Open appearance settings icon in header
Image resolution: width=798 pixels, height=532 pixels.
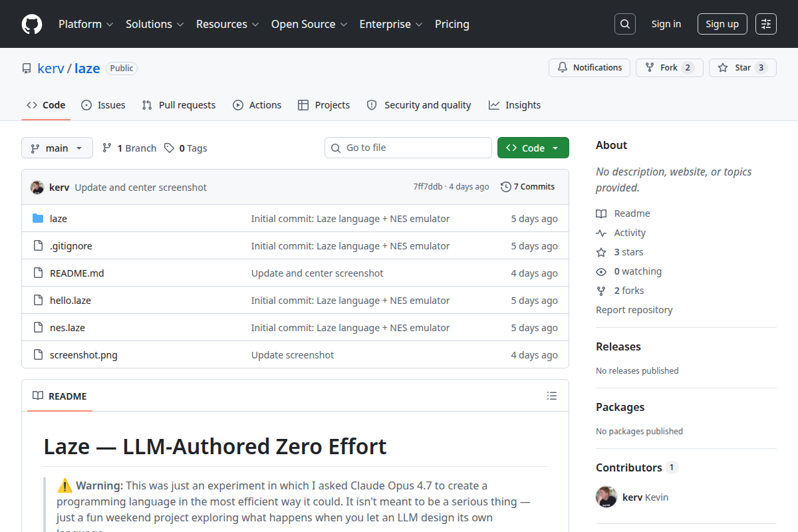tap(766, 24)
